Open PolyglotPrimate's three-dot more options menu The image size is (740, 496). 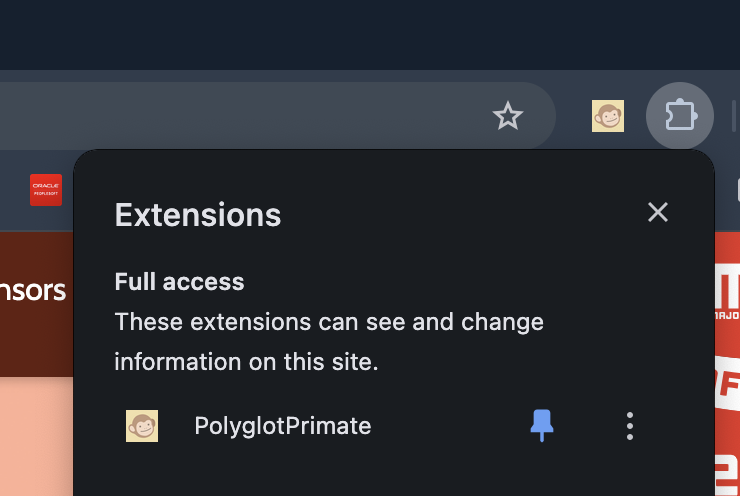(629, 426)
